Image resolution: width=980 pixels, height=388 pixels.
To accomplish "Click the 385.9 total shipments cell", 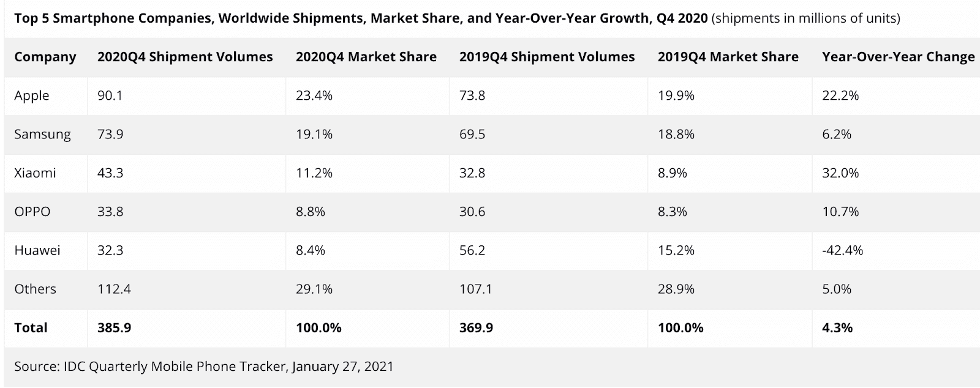I will (x=115, y=327).
